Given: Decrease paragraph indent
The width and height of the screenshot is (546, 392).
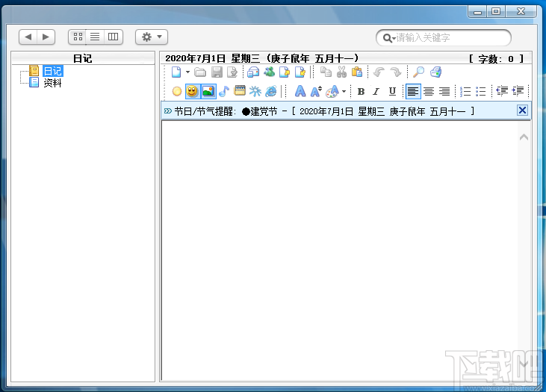Looking at the screenshot, I should [x=502, y=91].
